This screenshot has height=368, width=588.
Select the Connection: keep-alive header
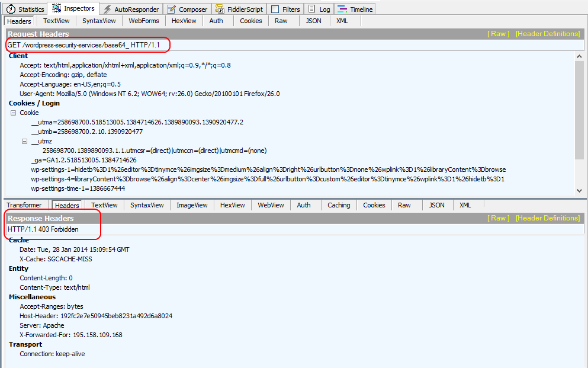(x=52, y=354)
